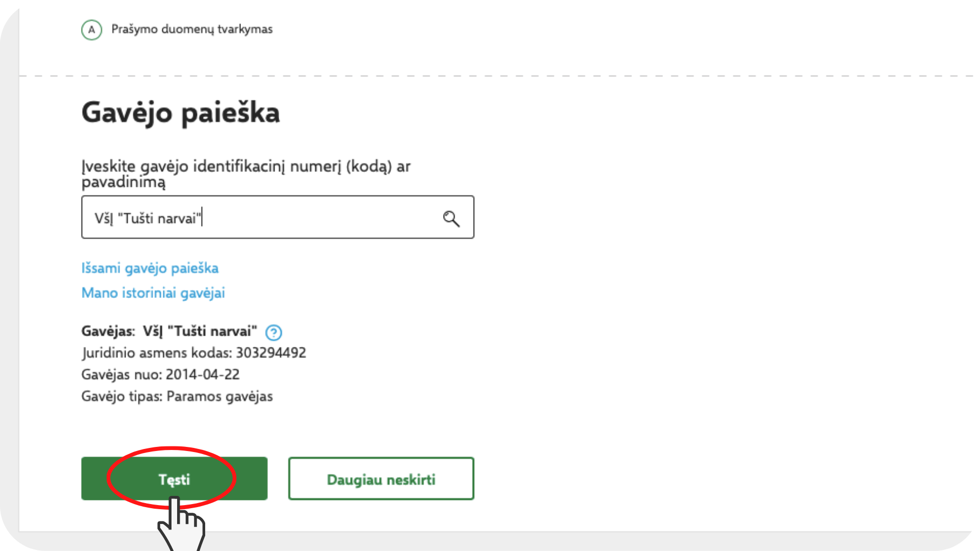
Task: Select the circled A step icon
Action: pos(92,30)
